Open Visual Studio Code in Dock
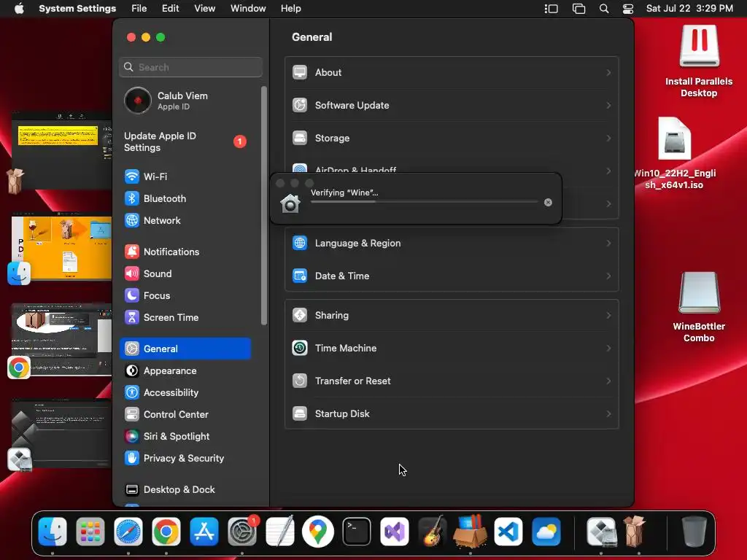The height and width of the screenshot is (560, 747). (508, 532)
